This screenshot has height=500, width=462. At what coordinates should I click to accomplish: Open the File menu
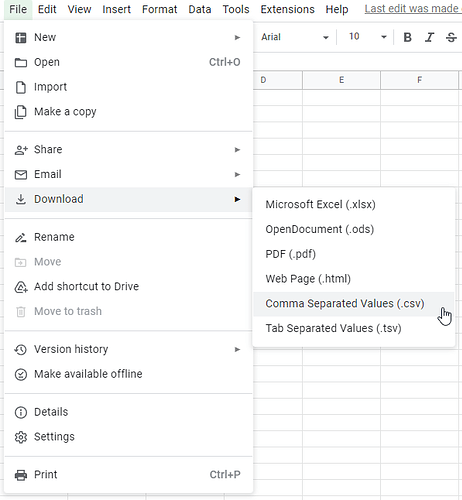[x=18, y=9]
